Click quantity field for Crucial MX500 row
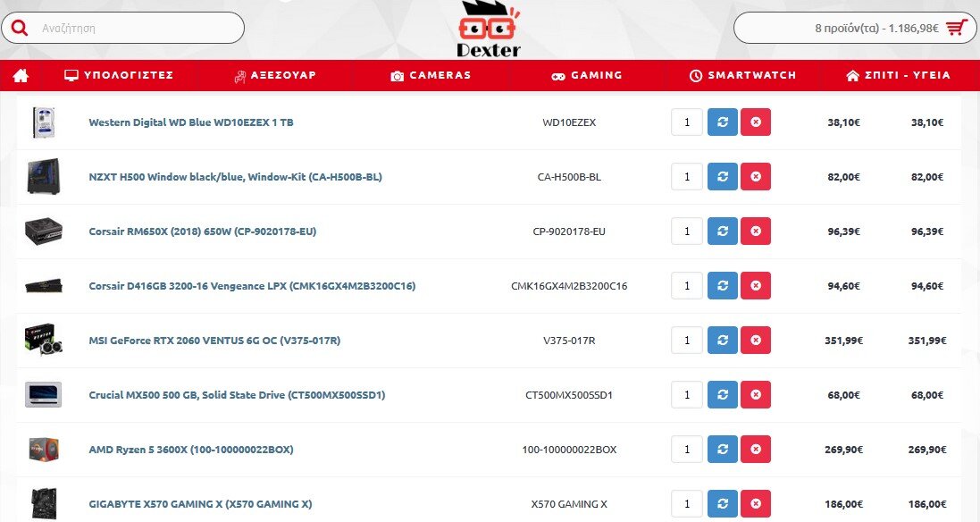 pos(687,394)
